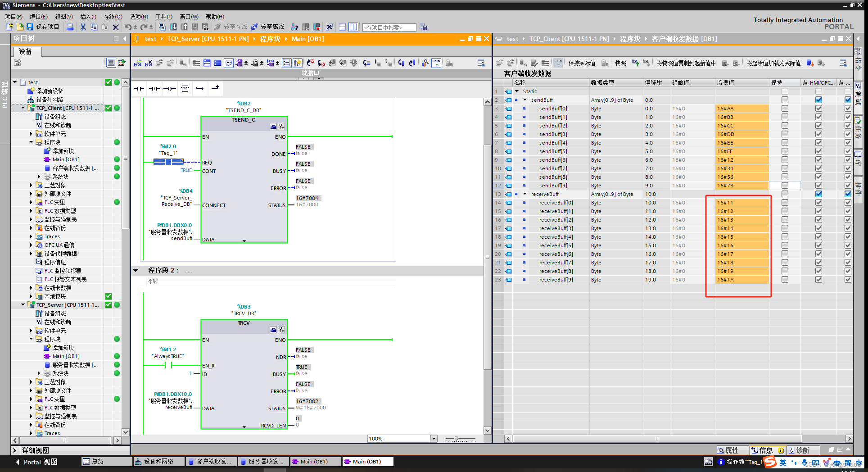Click the compile icon in main toolbar
Screen dimensions: 868x472
point(163,27)
